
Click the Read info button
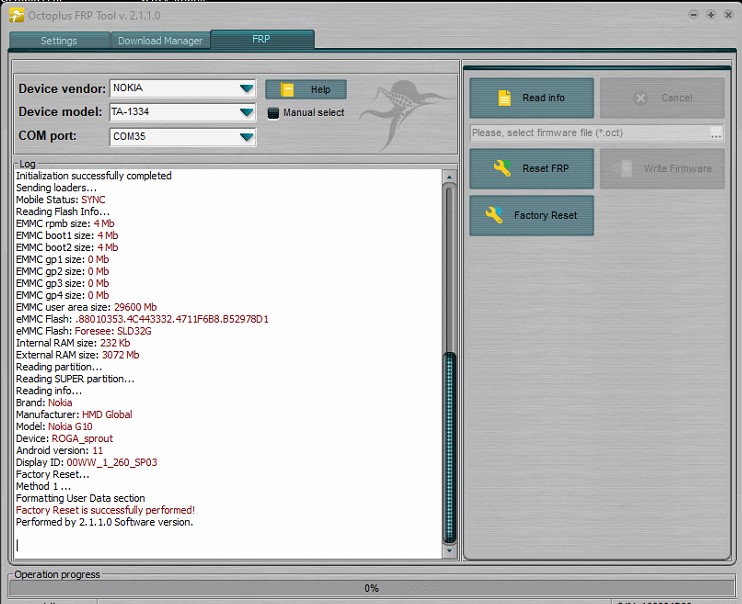(x=531, y=98)
